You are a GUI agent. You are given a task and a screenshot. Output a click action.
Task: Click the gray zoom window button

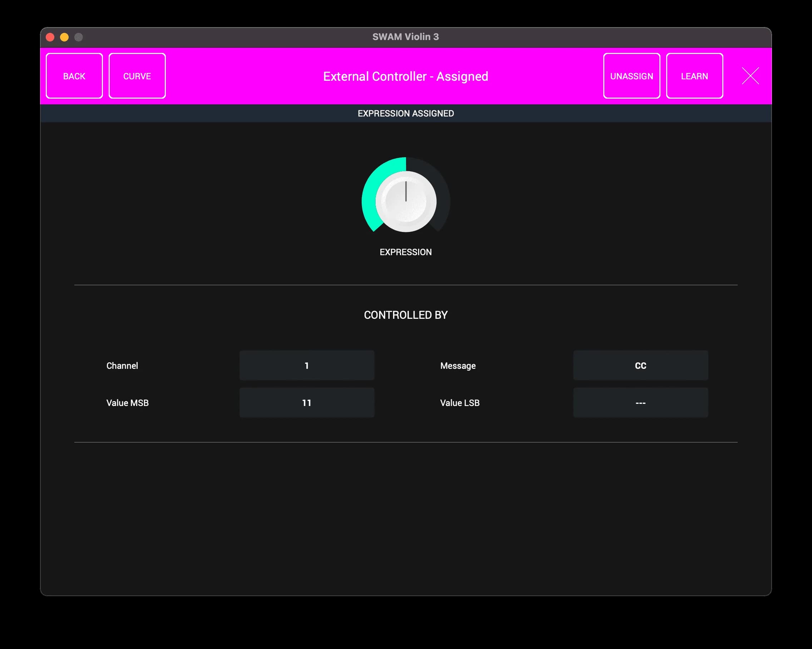[78, 37]
